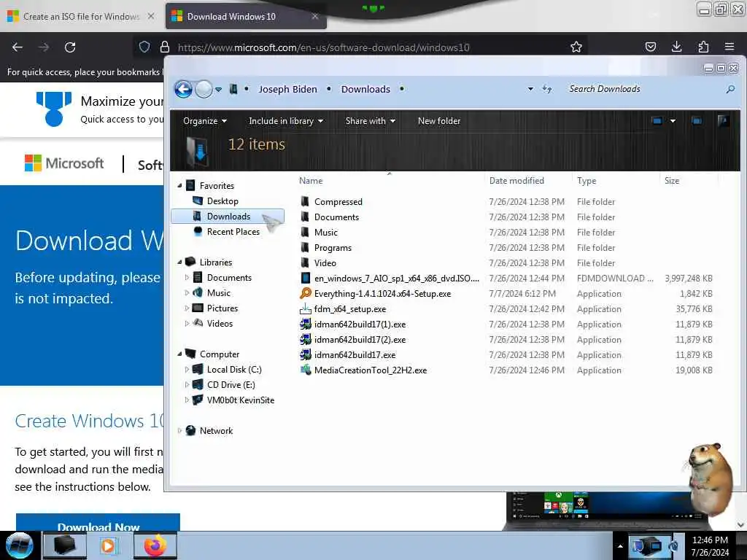Collapse the Favorites tree group
Viewport: 747px width, 560px height.
[179, 185]
